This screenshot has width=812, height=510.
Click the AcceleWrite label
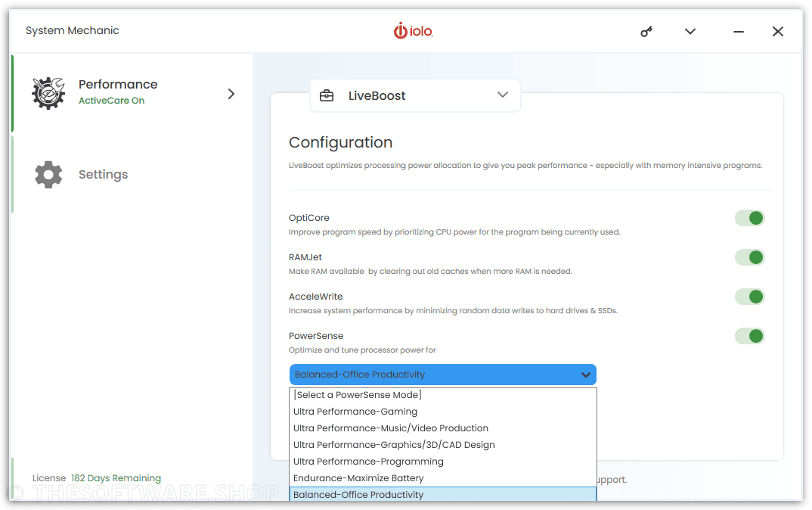click(x=316, y=297)
